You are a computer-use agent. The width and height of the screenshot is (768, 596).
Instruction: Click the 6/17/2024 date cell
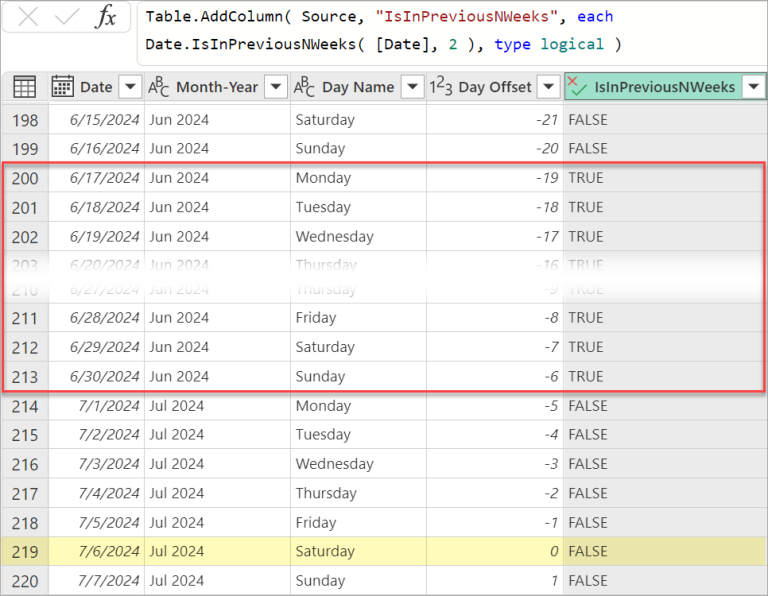point(105,178)
